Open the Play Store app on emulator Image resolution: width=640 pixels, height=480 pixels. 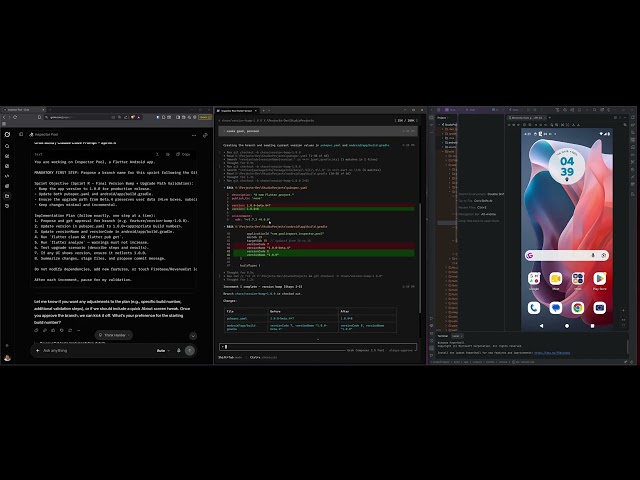[600, 279]
